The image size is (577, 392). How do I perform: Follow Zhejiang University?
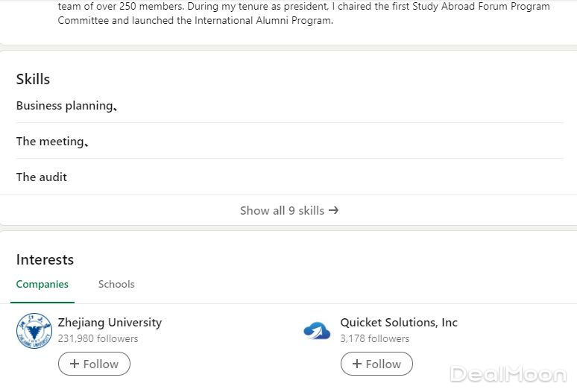coord(94,364)
